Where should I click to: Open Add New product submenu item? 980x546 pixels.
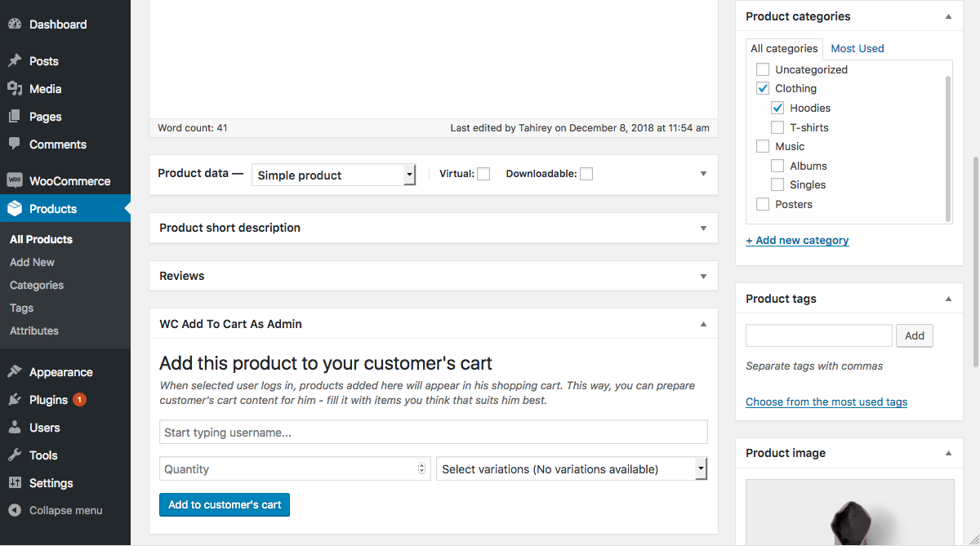click(x=33, y=262)
